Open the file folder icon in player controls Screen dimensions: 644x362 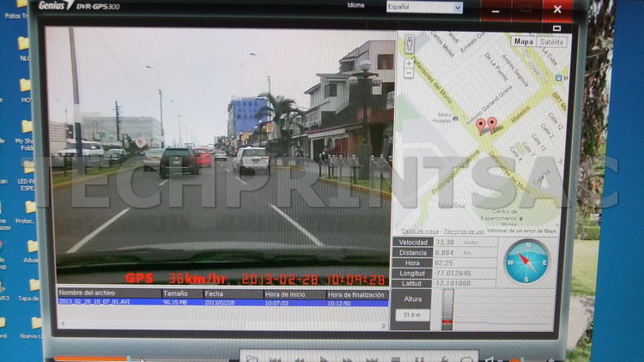(252, 359)
